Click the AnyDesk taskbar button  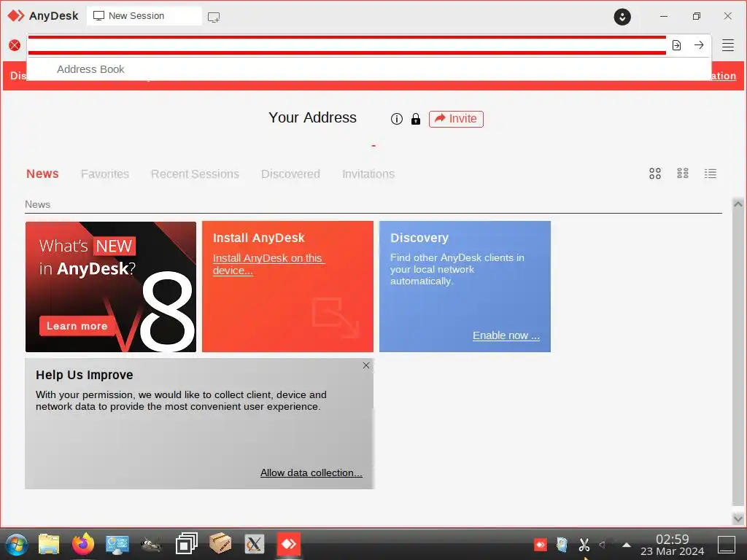click(x=289, y=544)
